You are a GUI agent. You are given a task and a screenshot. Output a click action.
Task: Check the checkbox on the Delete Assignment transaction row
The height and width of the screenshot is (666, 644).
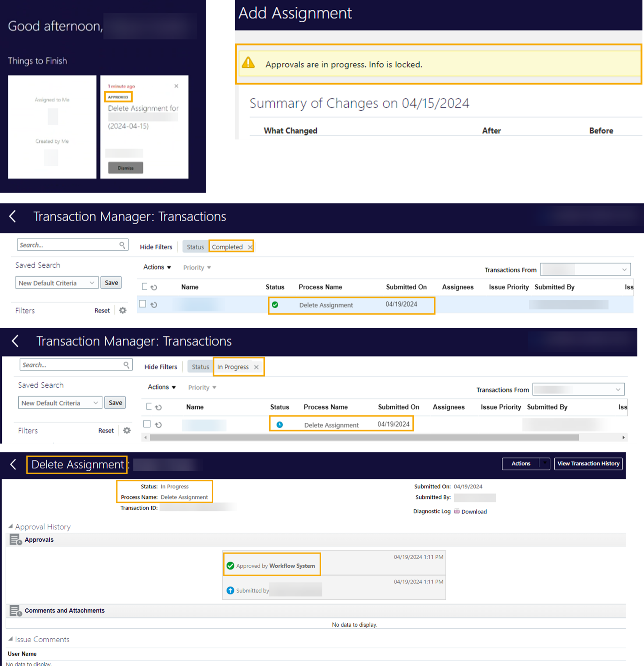142,304
